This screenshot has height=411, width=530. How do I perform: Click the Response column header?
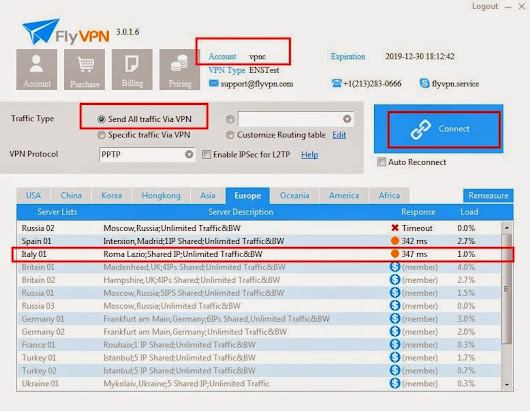pos(418,212)
